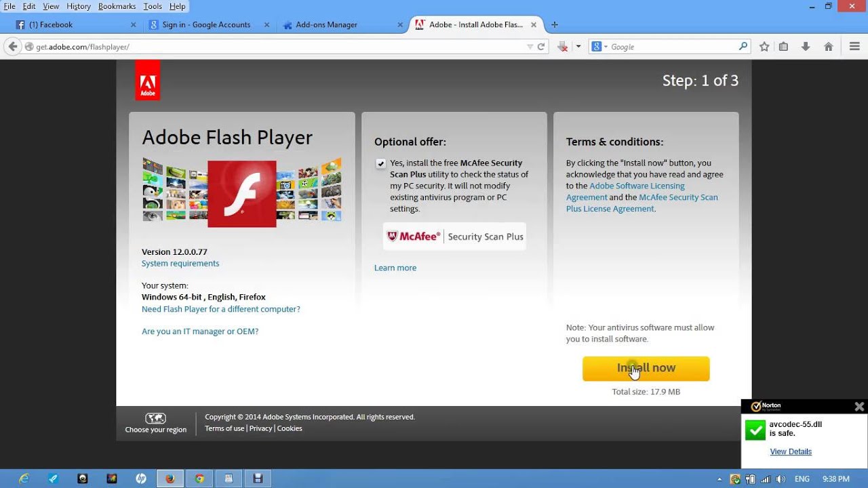The width and height of the screenshot is (868, 488).
Task: Click the Firefox taskbar icon
Action: [x=170, y=479]
